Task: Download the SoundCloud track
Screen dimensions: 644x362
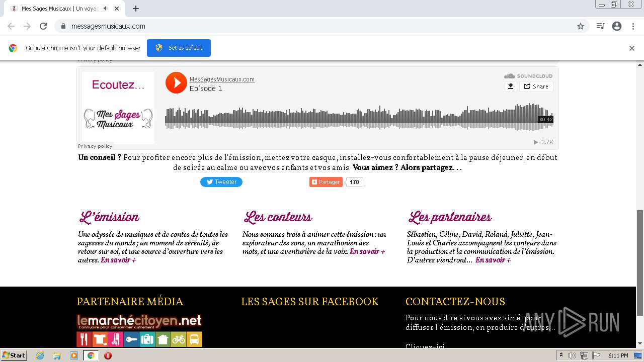Action: pyautogui.click(x=511, y=86)
